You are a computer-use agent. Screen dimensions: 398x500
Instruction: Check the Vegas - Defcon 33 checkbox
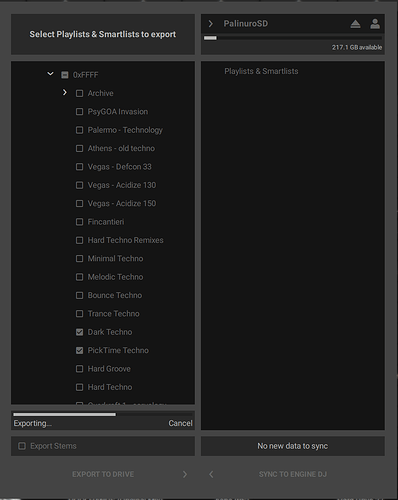click(x=79, y=167)
